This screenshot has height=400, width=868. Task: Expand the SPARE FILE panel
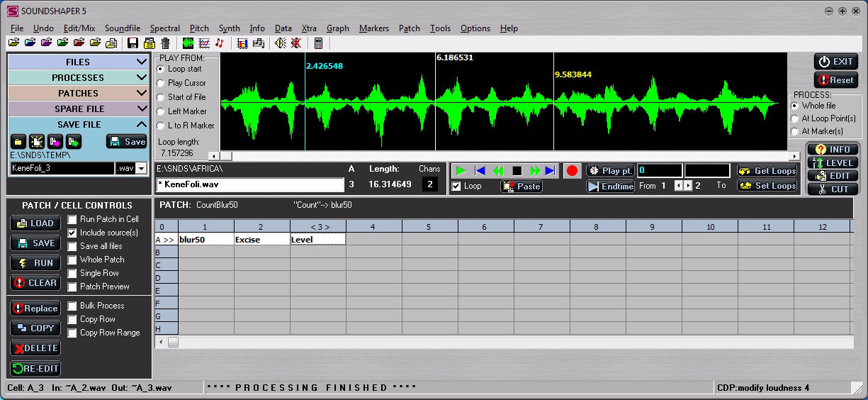142,109
